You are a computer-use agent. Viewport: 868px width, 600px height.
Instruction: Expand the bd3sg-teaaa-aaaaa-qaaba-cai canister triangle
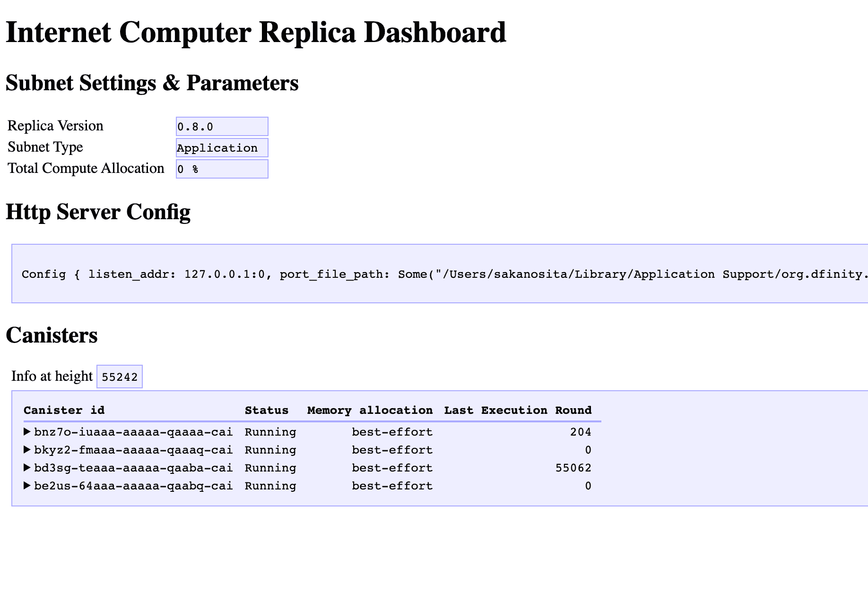pyautogui.click(x=27, y=468)
